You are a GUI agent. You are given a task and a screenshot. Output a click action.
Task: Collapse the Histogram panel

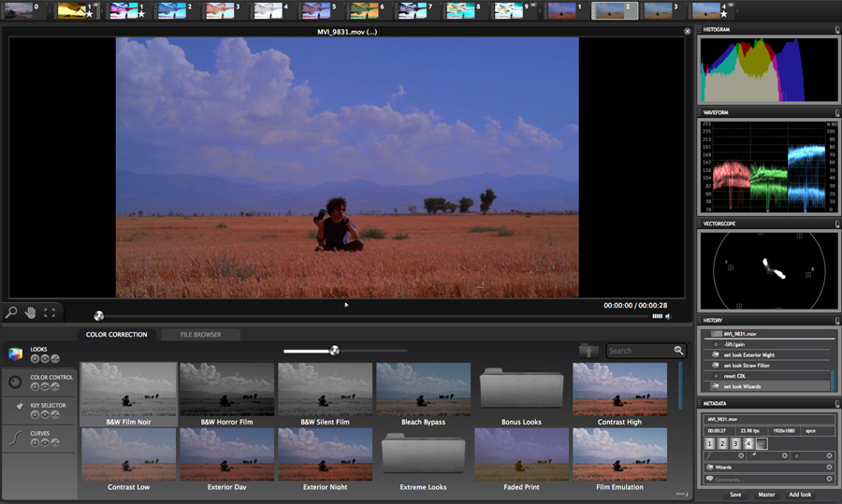[x=835, y=30]
